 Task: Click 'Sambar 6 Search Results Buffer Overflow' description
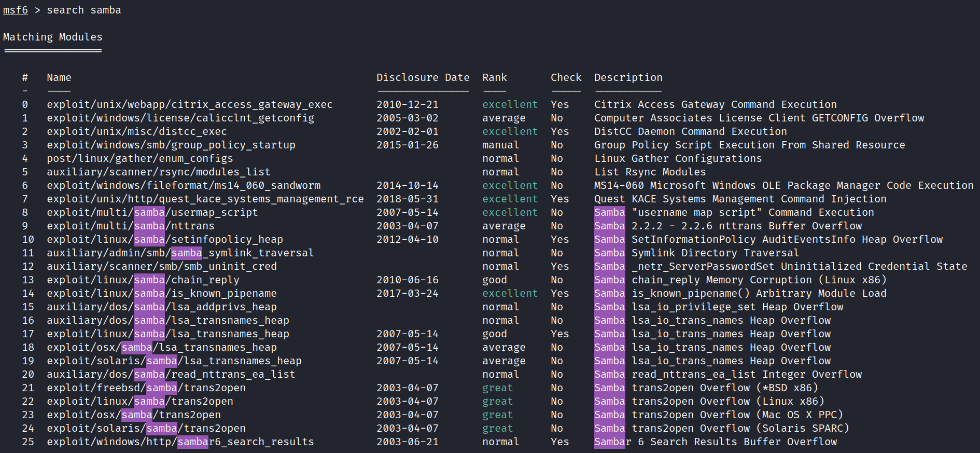716,442
